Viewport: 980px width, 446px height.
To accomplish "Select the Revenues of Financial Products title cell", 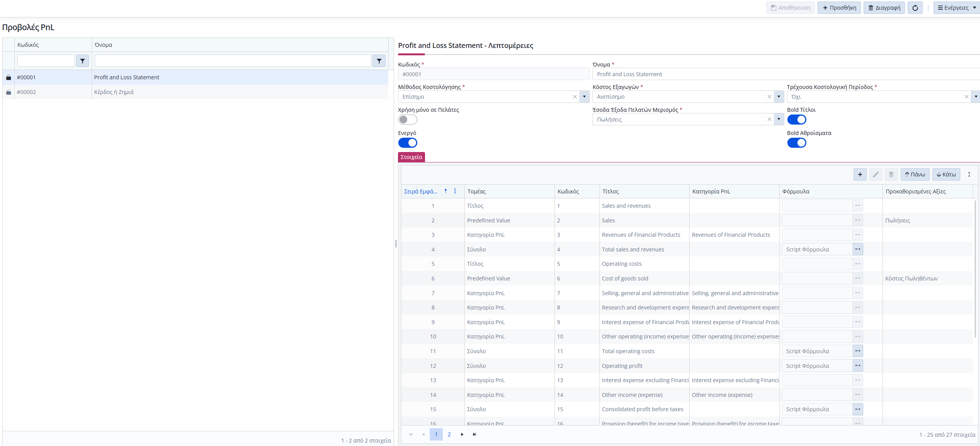I will click(x=644, y=235).
